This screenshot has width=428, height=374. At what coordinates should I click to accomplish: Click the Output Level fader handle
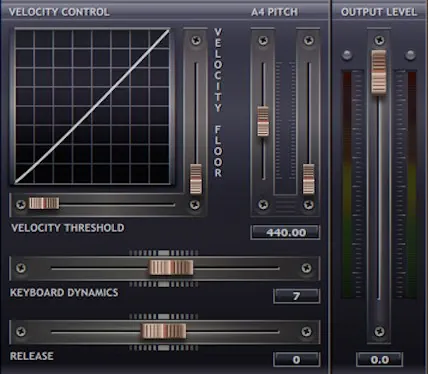tap(379, 72)
